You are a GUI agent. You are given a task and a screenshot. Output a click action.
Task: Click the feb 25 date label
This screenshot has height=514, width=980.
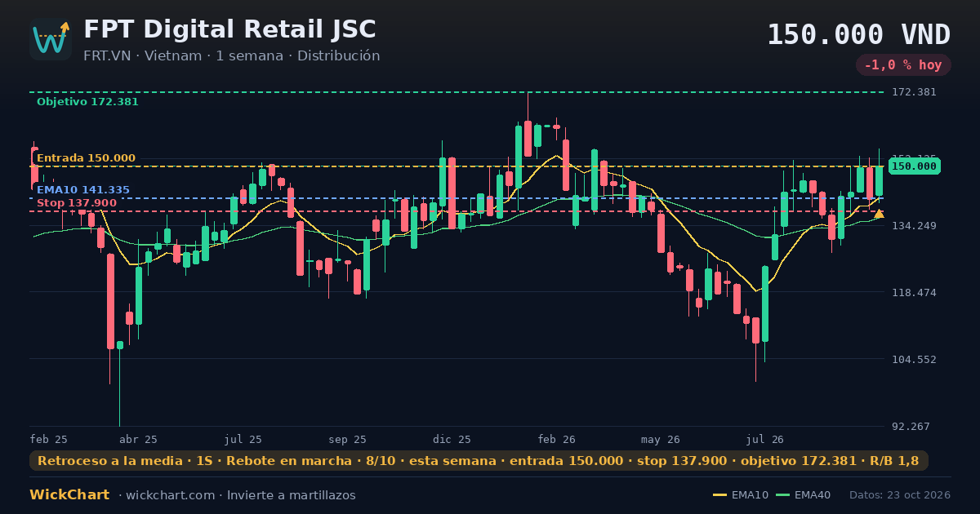pos(49,439)
